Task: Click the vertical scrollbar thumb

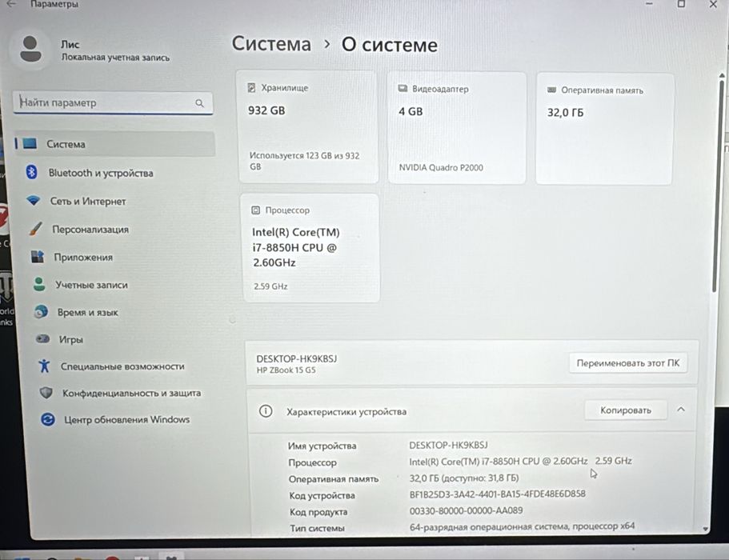Action: pos(719,186)
